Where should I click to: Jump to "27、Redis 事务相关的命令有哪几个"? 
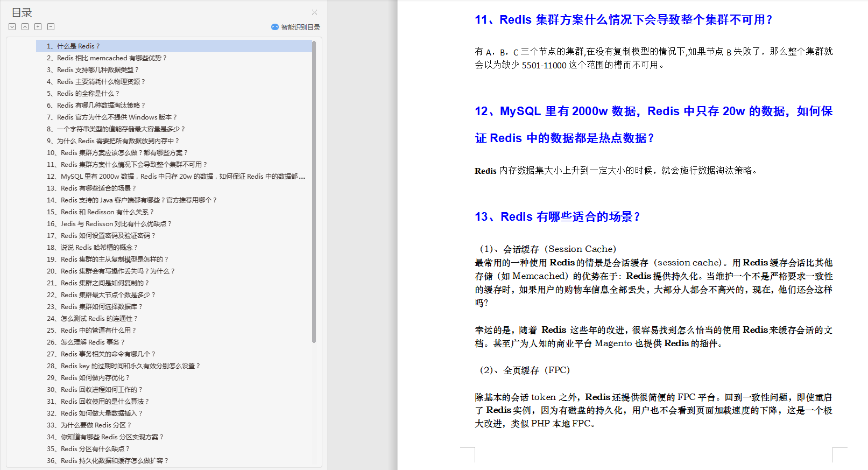tap(101, 354)
